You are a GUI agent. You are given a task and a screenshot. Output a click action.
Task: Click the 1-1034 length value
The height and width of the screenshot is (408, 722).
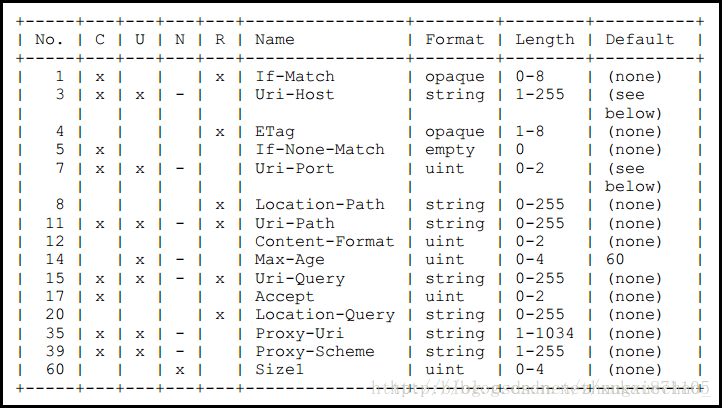[545, 333]
